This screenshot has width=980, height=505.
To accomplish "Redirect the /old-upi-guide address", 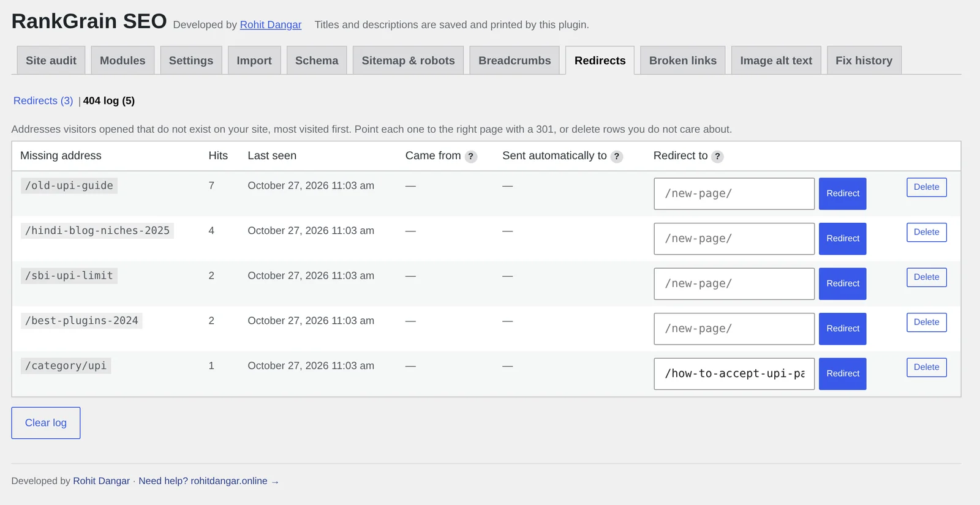I will pos(843,194).
